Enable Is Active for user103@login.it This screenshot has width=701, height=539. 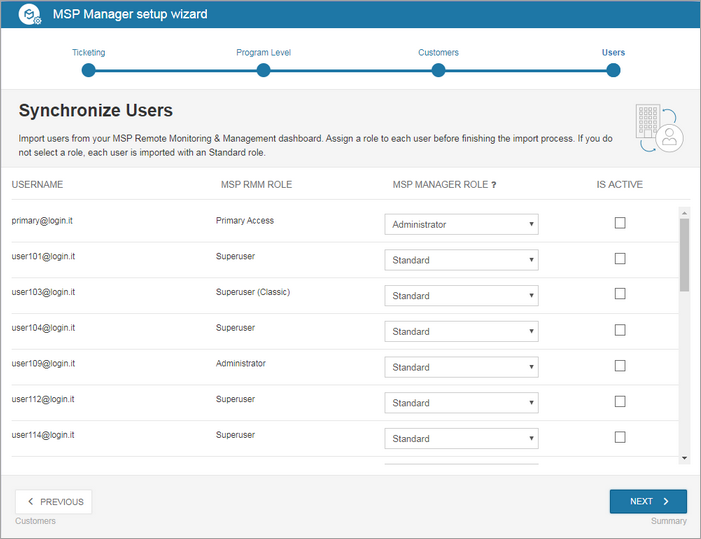click(620, 294)
